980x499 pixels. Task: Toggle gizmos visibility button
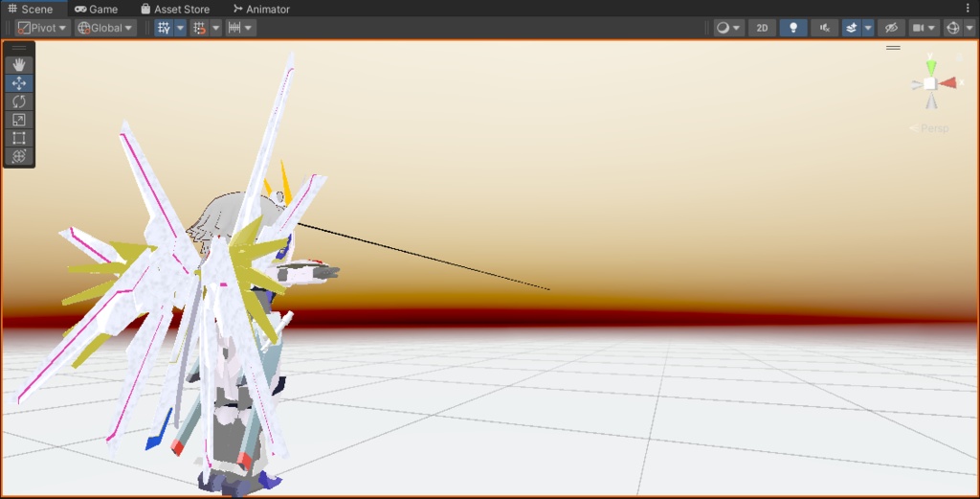click(x=952, y=28)
